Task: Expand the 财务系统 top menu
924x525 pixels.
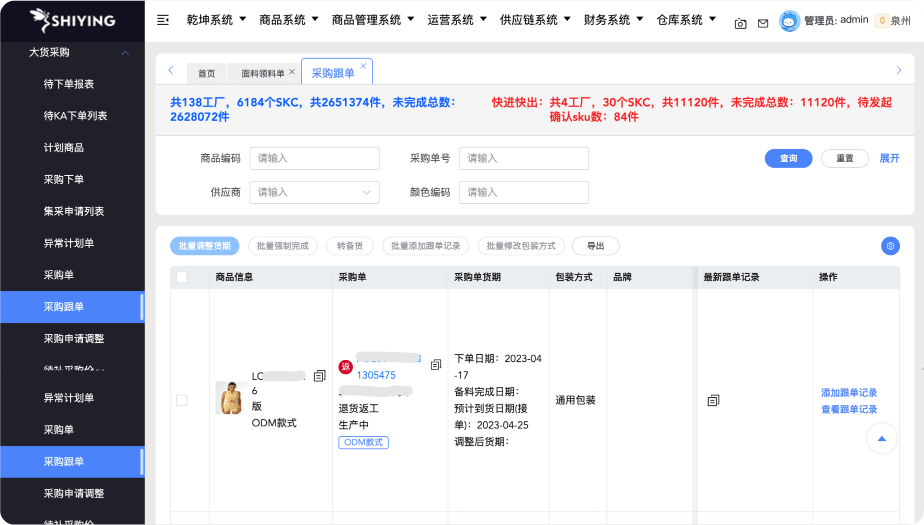Action: tap(613, 20)
